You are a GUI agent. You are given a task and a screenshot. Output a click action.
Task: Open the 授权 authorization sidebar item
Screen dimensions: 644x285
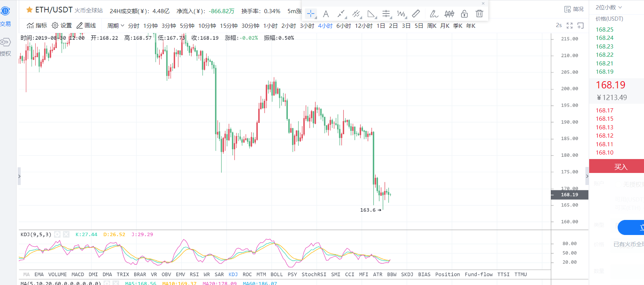(5, 47)
